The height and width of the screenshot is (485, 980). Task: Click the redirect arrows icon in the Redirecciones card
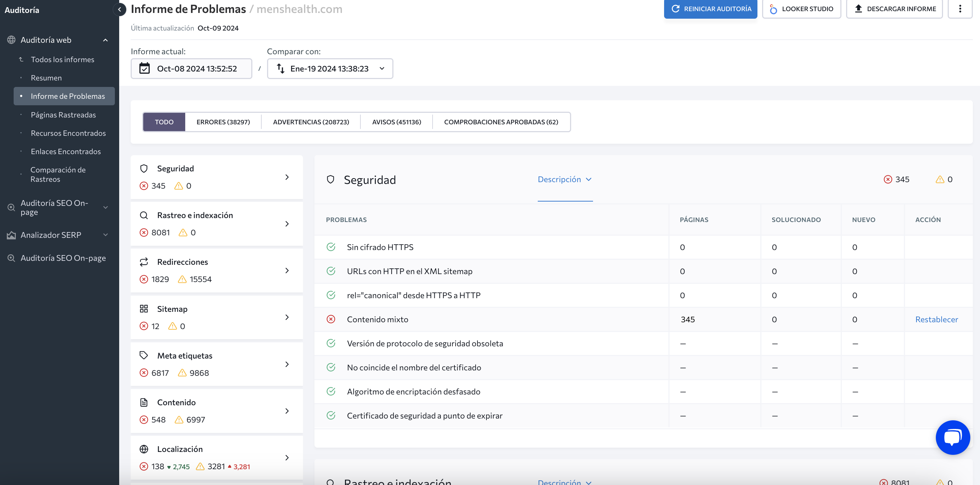pos(144,262)
